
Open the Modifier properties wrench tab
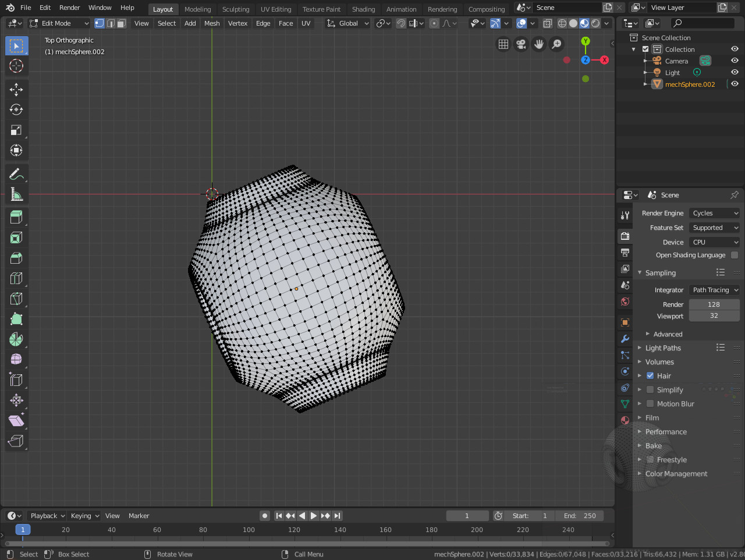tap(625, 339)
